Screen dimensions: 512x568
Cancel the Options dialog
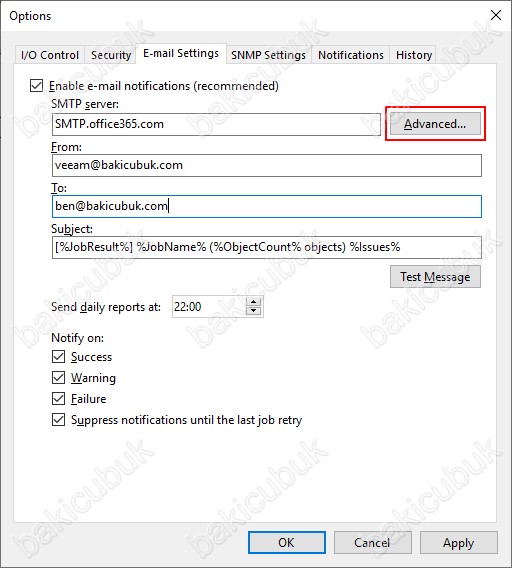click(x=372, y=543)
